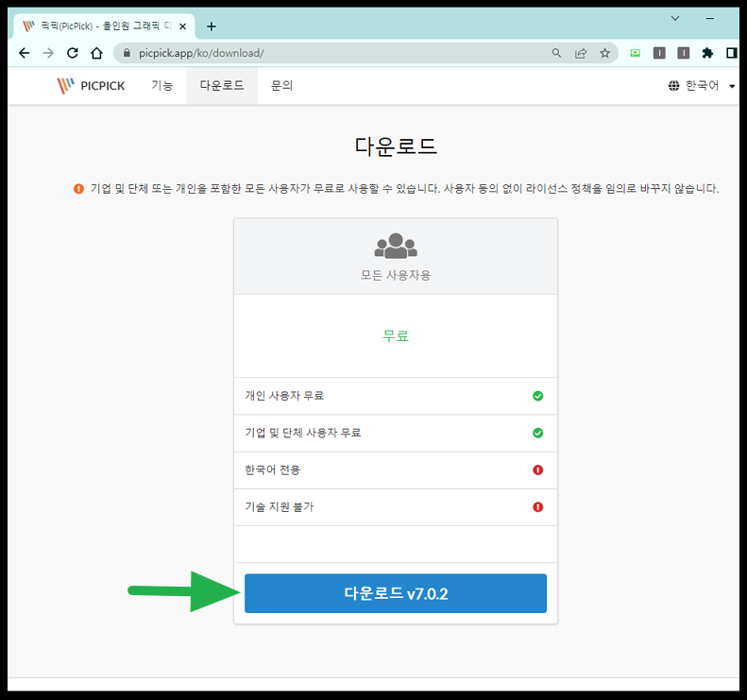Open the 문의 menu item
This screenshot has height=700, width=747.
[x=281, y=86]
